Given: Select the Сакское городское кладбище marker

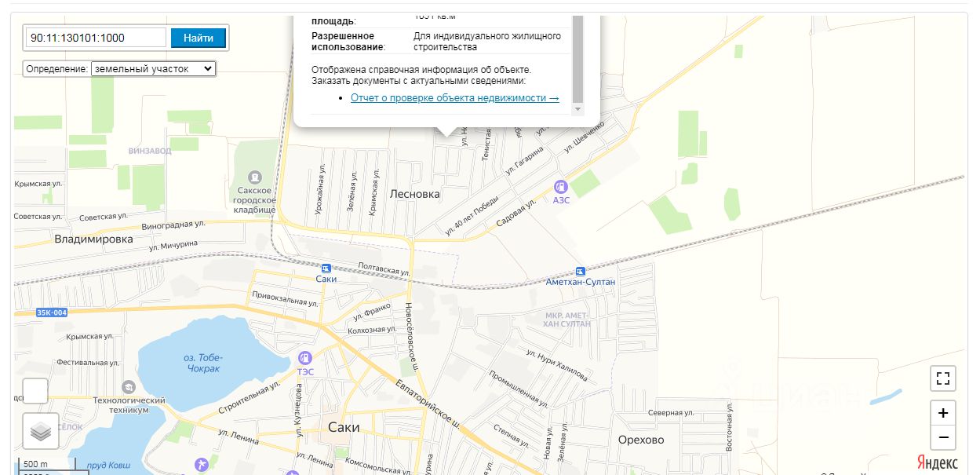Looking at the screenshot, I should 254,177.
